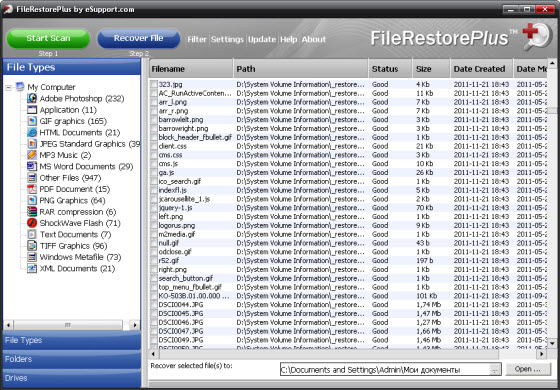Click the Start Scan button
This screenshot has width=560, height=390.
coord(48,39)
